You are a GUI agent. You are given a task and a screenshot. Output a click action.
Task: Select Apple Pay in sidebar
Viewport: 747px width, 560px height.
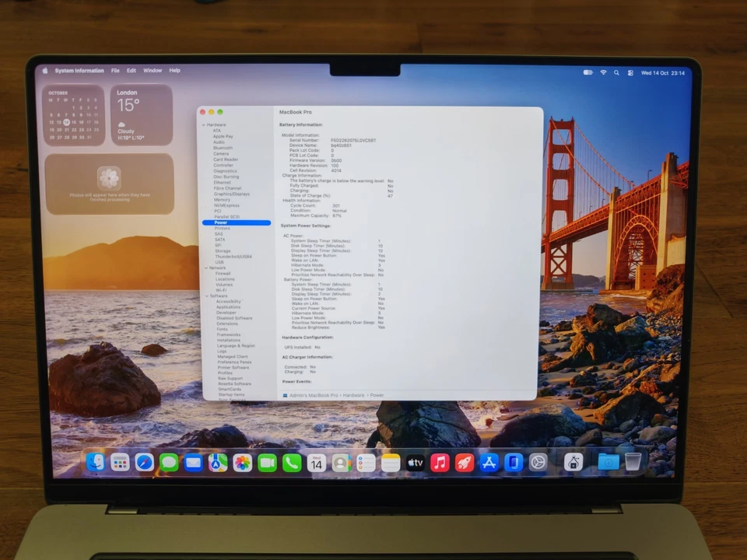point(223,136)
